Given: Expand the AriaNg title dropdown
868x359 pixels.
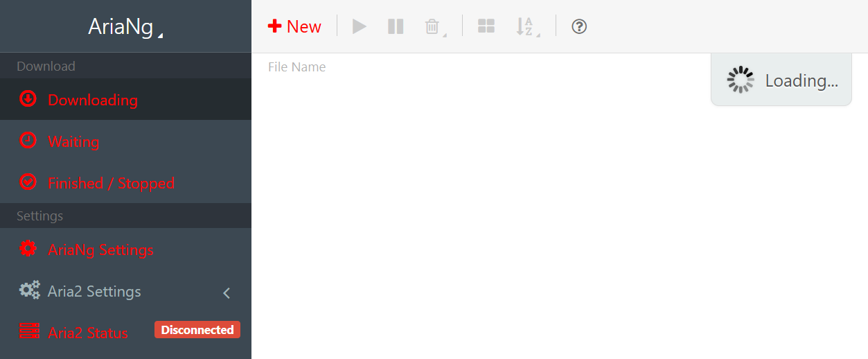Looking at the screenshot, I should tap(125, 26).
